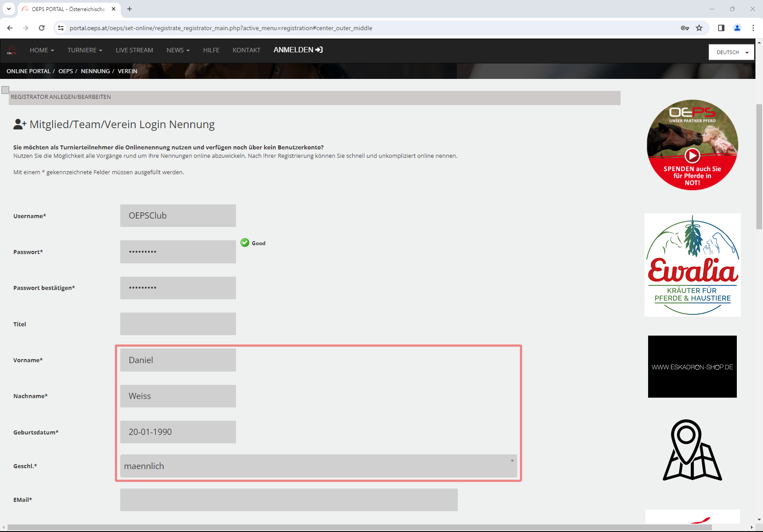Open the NEWS navigation menu
Image resolution: width=763 pixels, height=532 pixels.
[178, 50]
